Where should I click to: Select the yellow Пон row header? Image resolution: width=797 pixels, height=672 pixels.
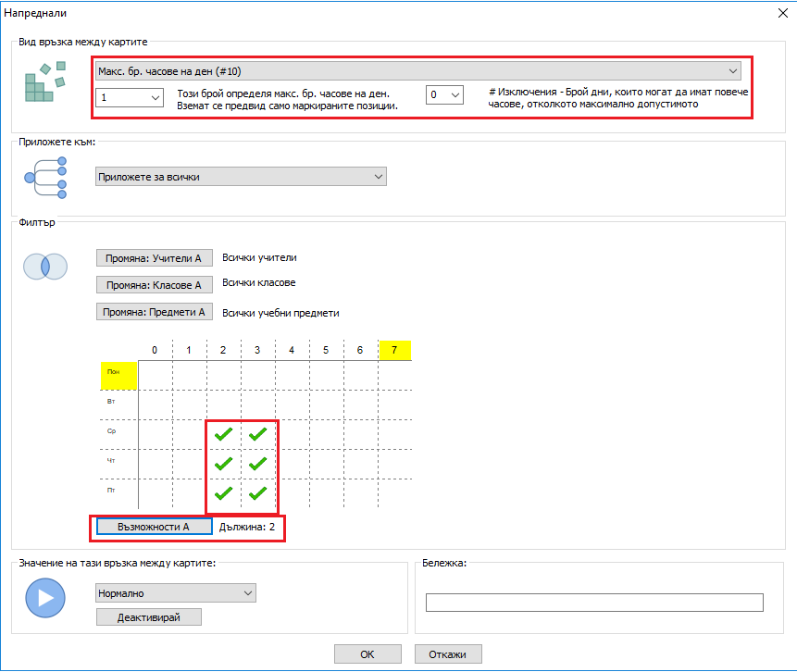tap(118, 375)
